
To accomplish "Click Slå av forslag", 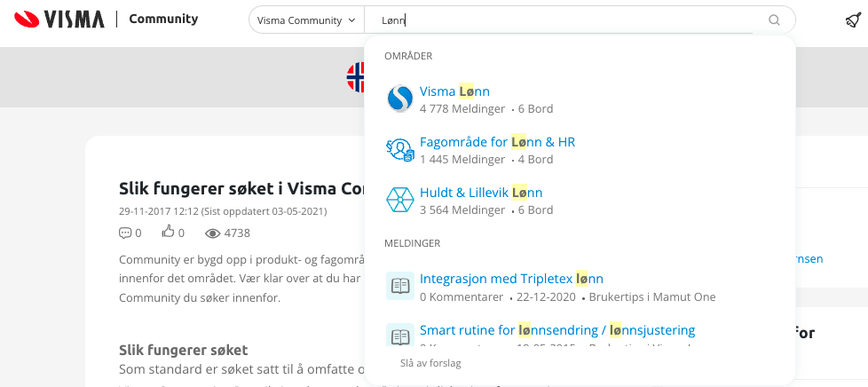I will (430, 363).
